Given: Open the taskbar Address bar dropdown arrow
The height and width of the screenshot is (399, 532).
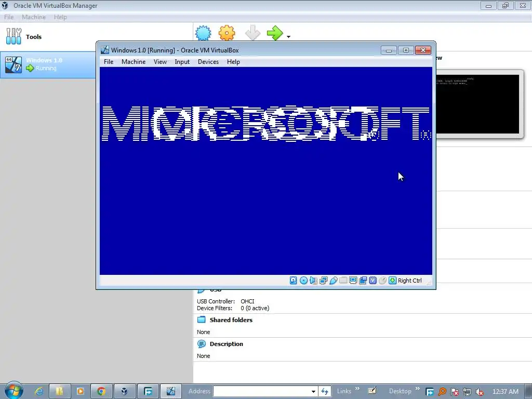Looking at the screenshot, I should pos(313,391).
